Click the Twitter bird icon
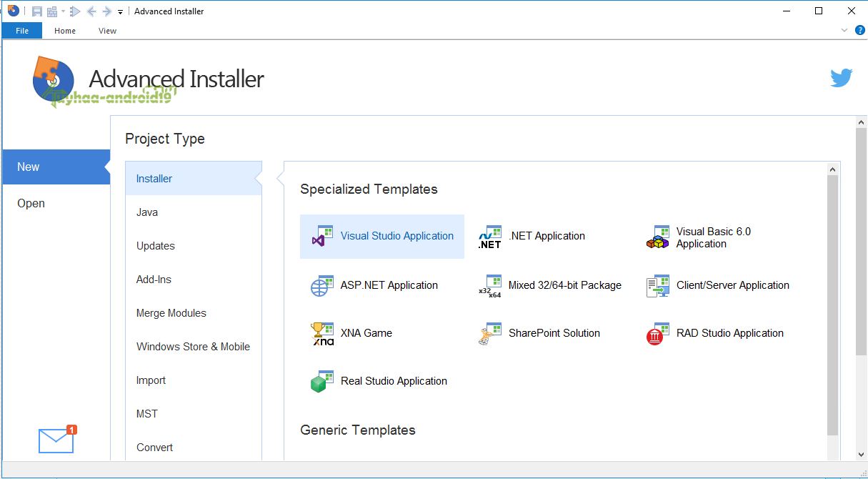This screenshot has height=479, width=868. pos(841,78)
